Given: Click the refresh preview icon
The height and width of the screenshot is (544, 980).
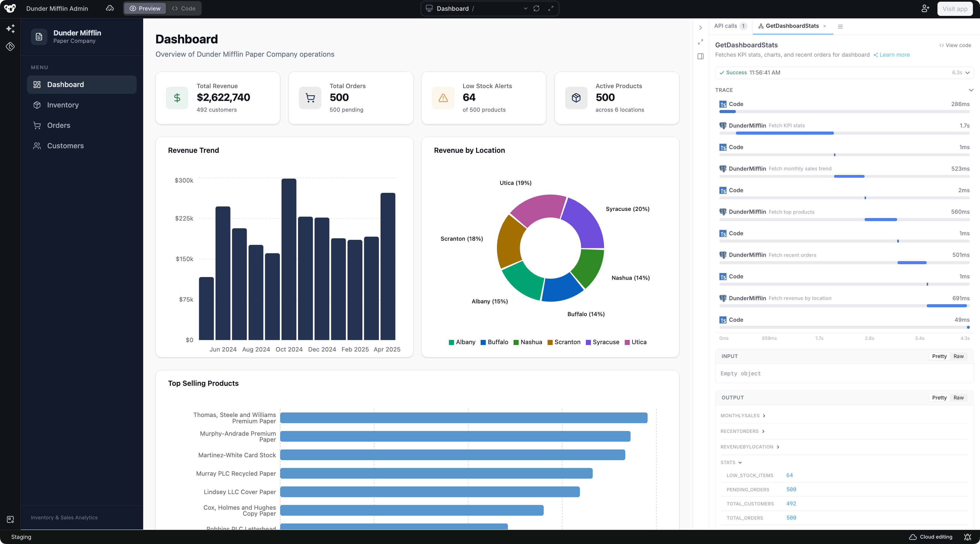Looking at the screenshot, I should click(x=537, y=9).
